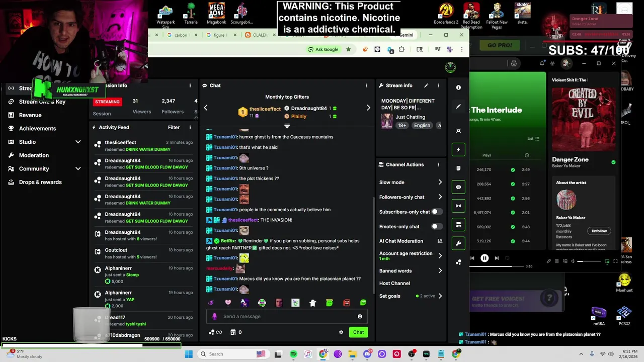This screenshot has width=644, height=362.
Task: Open Account age restriction chevron
Action: coord(440,255)
